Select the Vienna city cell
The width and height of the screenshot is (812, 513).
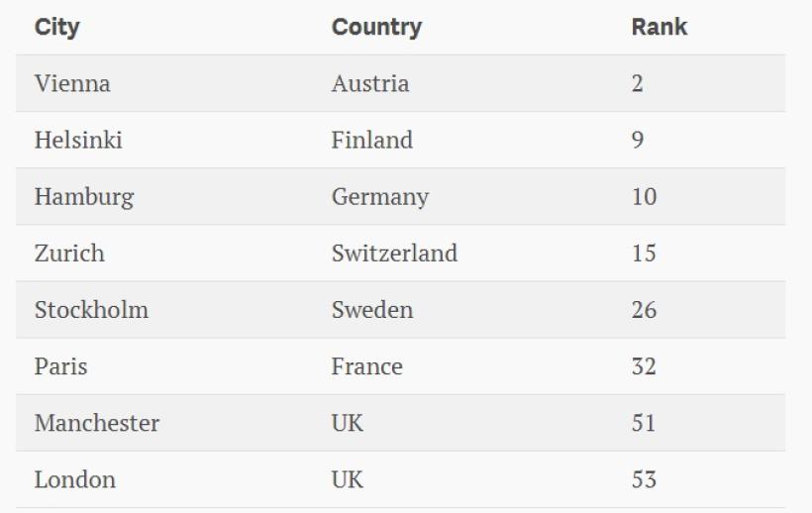coord(72,84)
